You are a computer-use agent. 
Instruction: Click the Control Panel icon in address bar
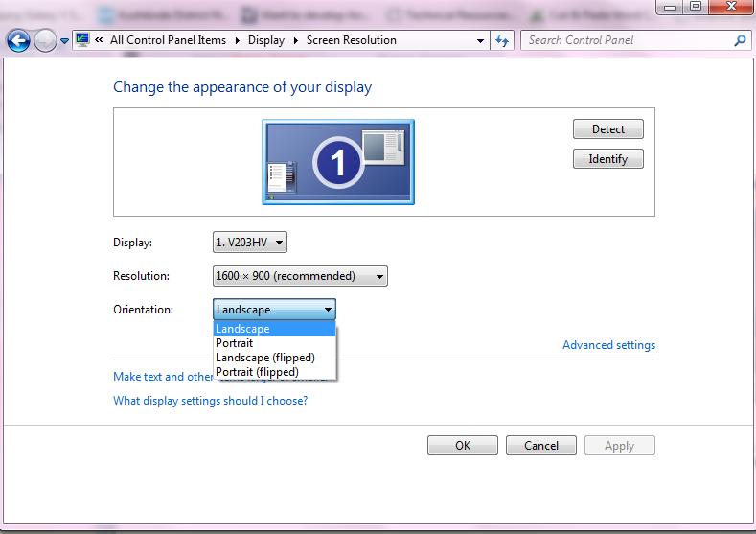click(82, 40)
